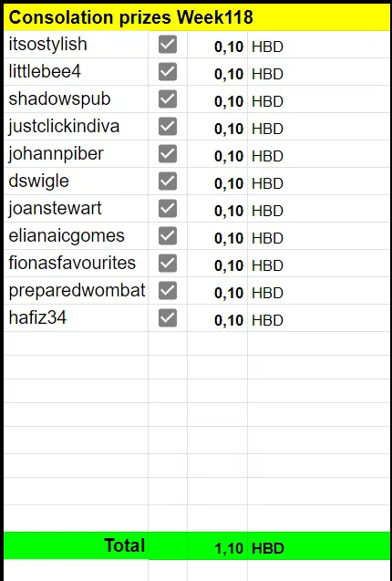Click the shadowspub name cell
The width and height of the screenshot is (392, 581).
[76, 99]
